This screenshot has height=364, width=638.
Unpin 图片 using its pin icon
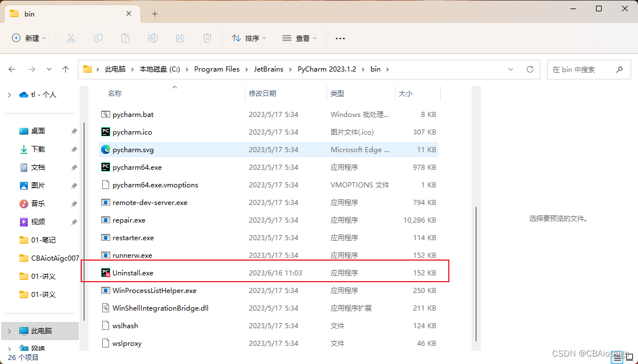(x=74, y=186)
